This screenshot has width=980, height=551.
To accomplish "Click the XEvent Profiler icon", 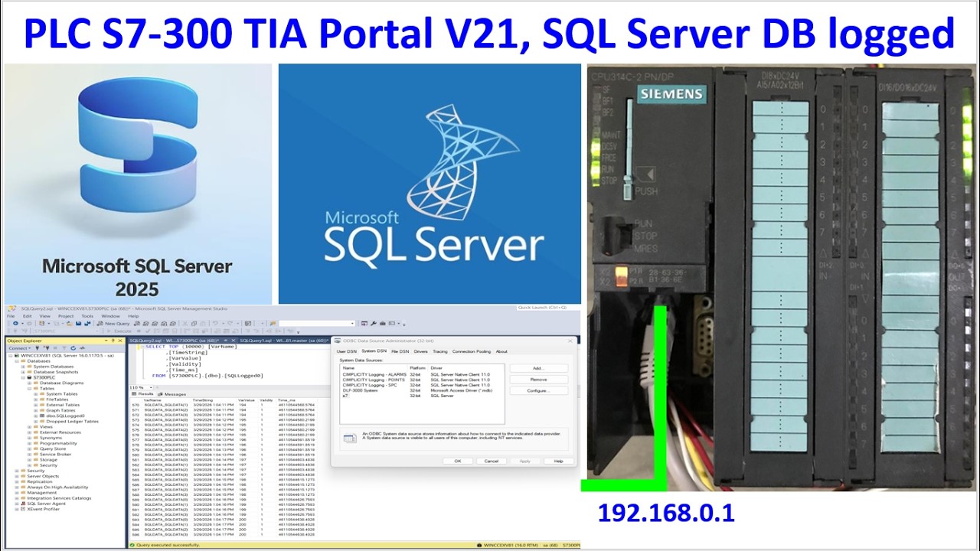I will (x=23, y=509).
